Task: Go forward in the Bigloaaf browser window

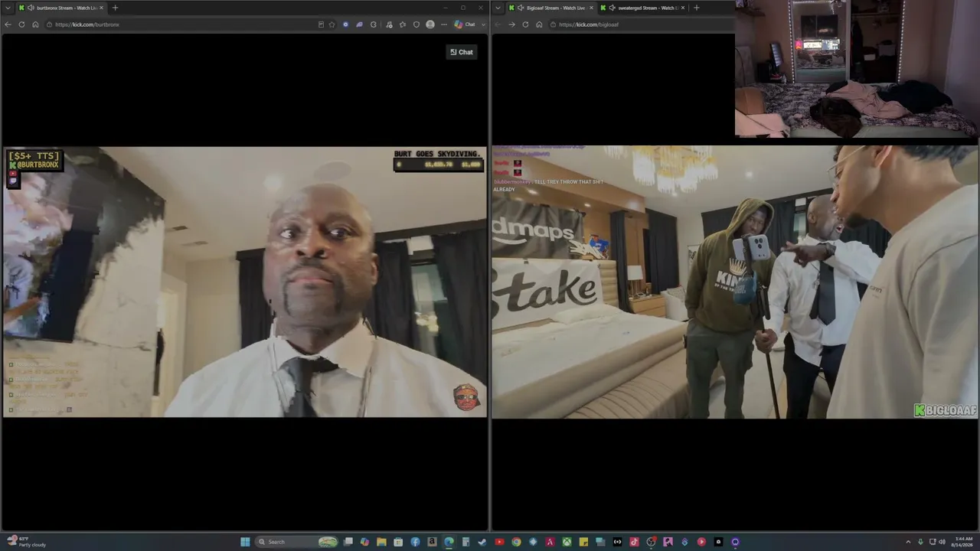Action: coord(511,24)
